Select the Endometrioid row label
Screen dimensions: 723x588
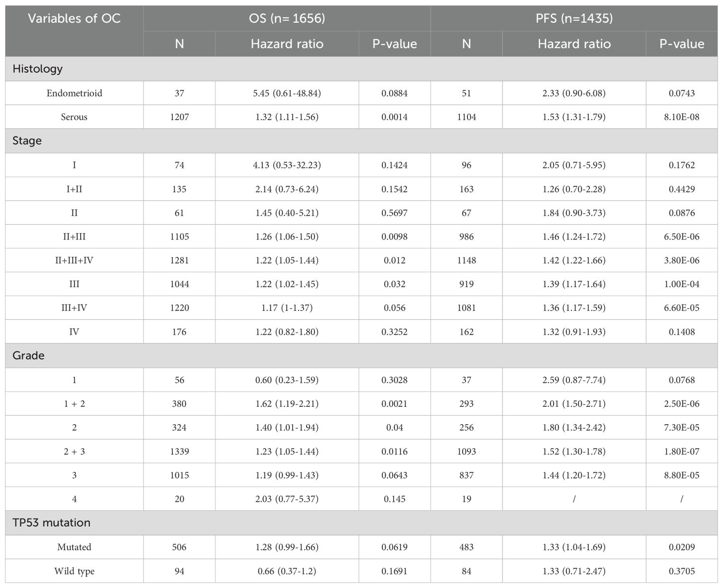74,93
